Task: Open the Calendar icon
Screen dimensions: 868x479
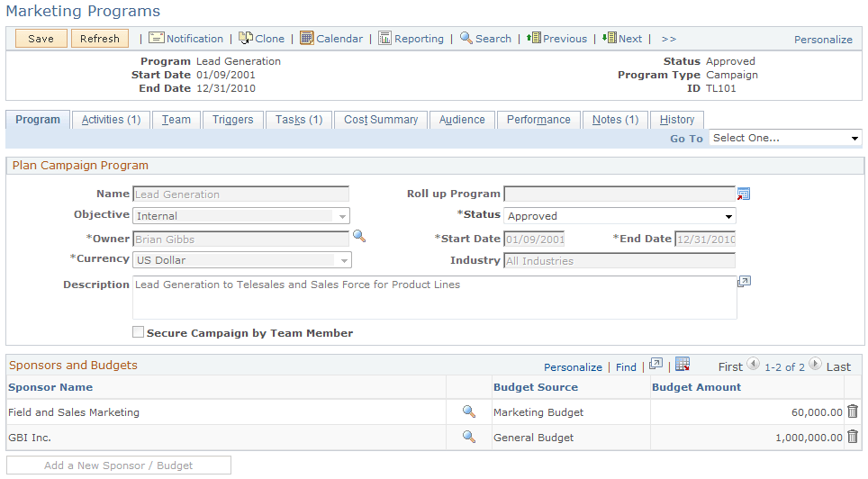Action: pos(307,38)
